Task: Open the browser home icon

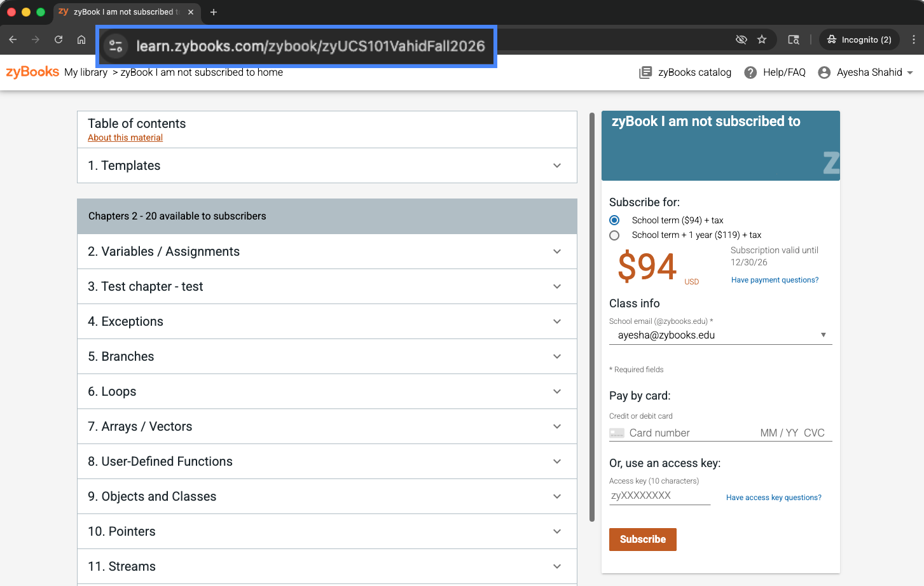Action: (x=81, y=39)
